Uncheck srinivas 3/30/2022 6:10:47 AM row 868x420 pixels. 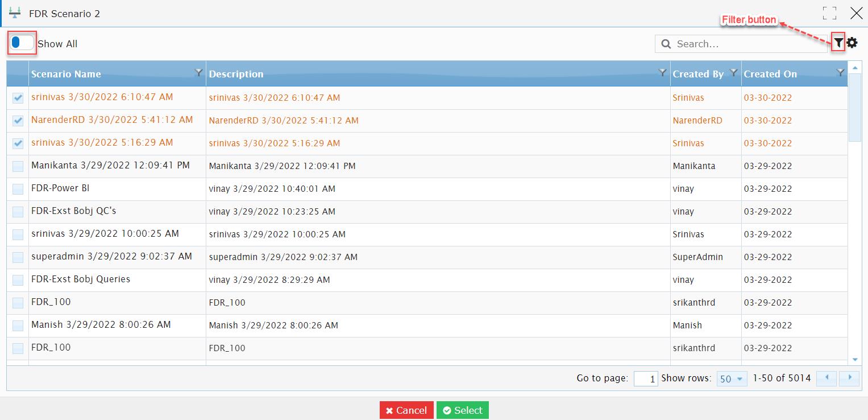pos(18,98)
